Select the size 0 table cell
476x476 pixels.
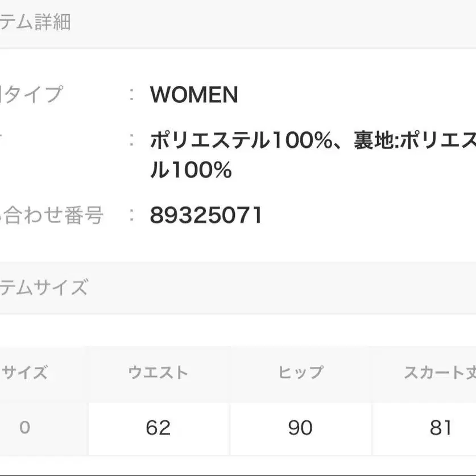click(24, 427)
